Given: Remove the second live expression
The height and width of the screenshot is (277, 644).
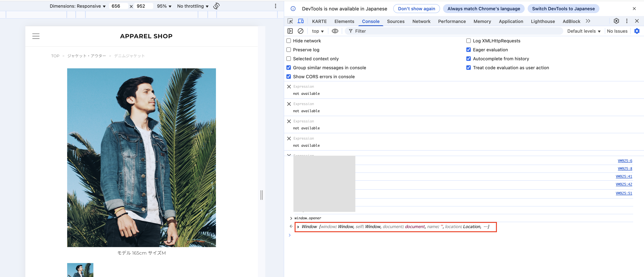Looking at the screenshot, I should click(289, 104).
